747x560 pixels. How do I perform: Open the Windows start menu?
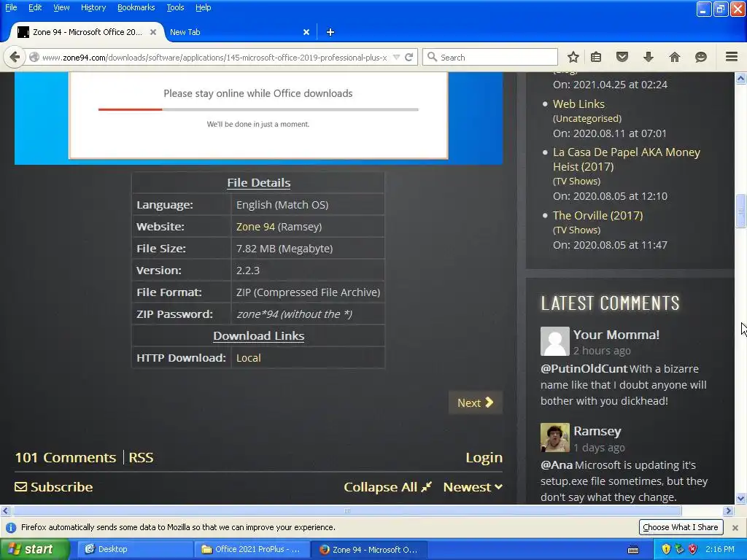tap(35, 549)
